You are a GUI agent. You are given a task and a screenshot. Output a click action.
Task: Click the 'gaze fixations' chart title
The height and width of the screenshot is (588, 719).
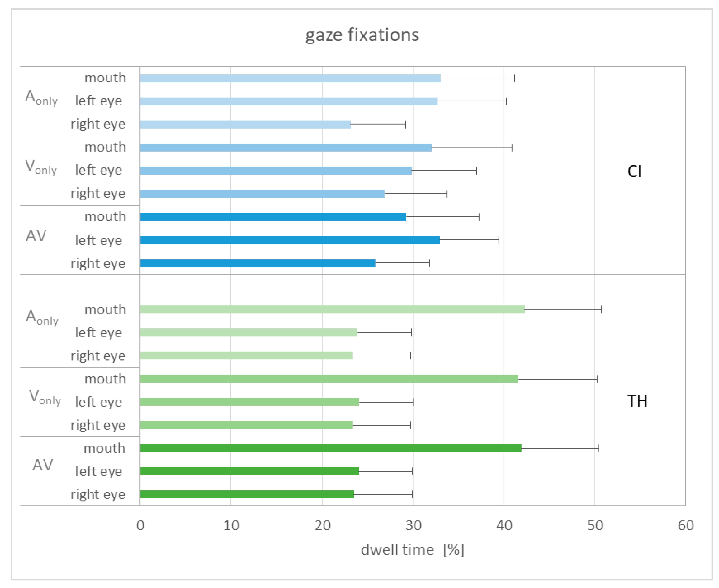coord(362,35)
